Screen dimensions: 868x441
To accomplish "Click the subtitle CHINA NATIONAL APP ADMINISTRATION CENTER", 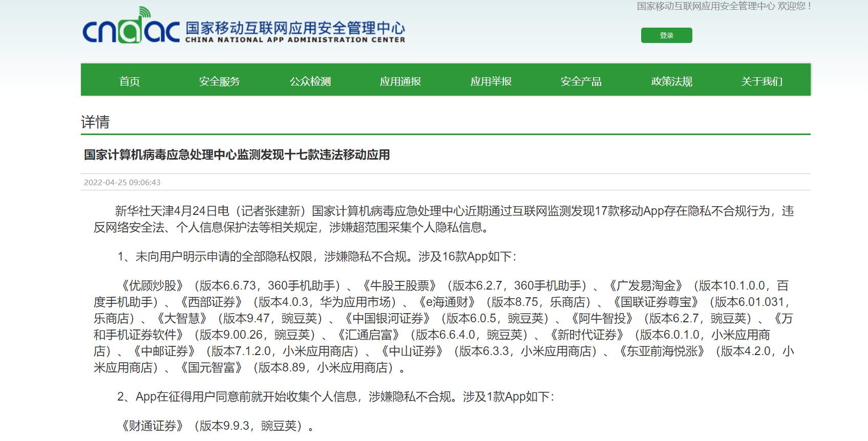I will click(295, 40).
